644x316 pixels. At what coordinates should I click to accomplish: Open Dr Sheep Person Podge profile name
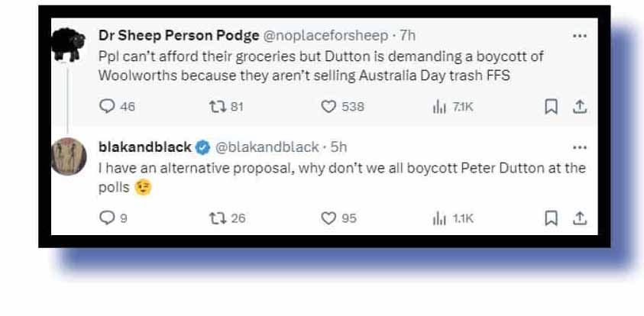pos(179,35)
